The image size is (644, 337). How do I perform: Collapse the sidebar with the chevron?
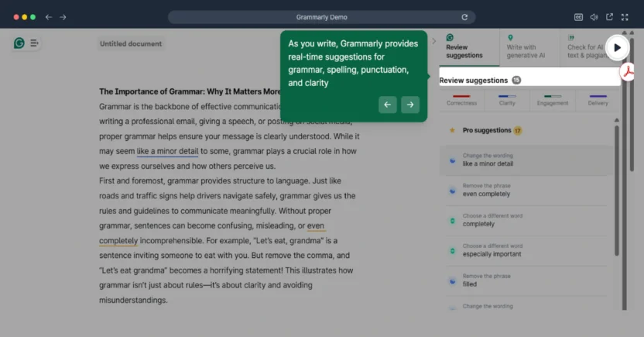tap(433, 41)
